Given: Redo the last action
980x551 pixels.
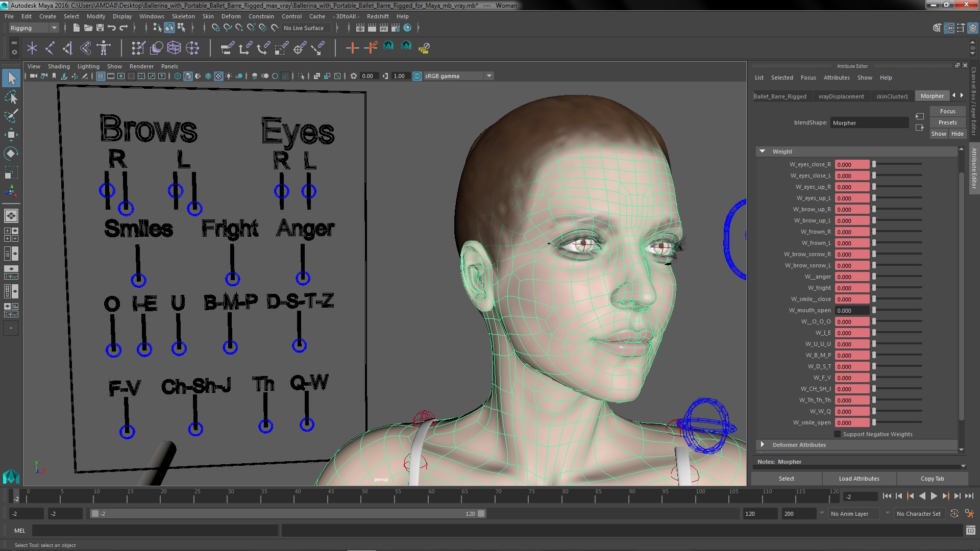Looking at the screenshot, I should (x=124, y=28).
